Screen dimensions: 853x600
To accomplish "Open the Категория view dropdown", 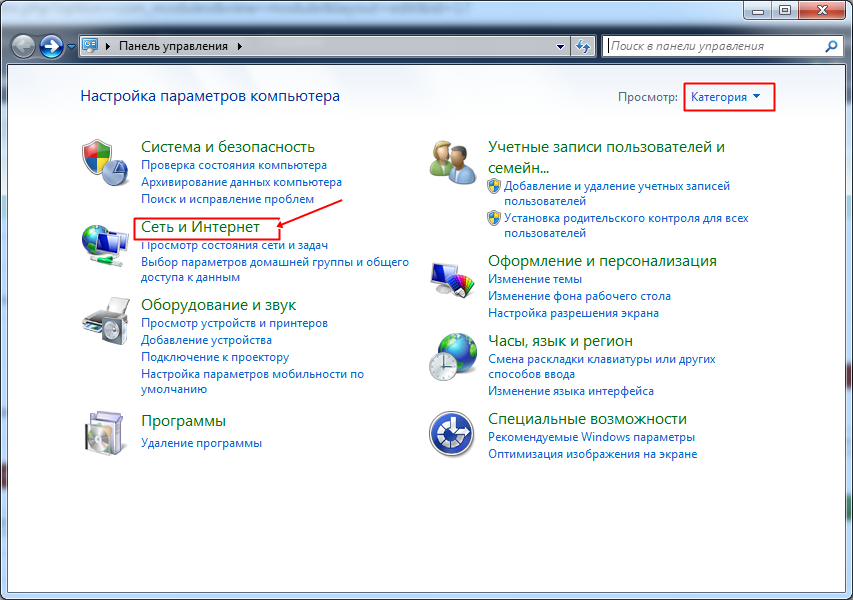I will coord(726,97).
